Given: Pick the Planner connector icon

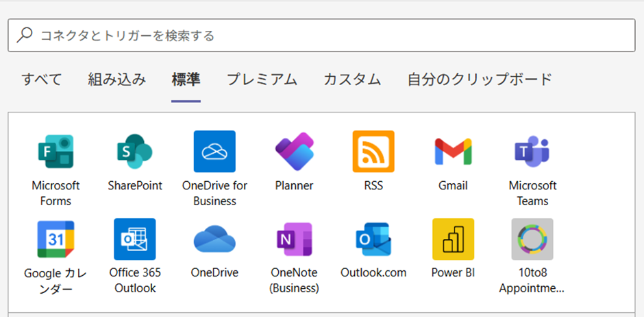Looking at the screenshot, I should pos(294,152).
